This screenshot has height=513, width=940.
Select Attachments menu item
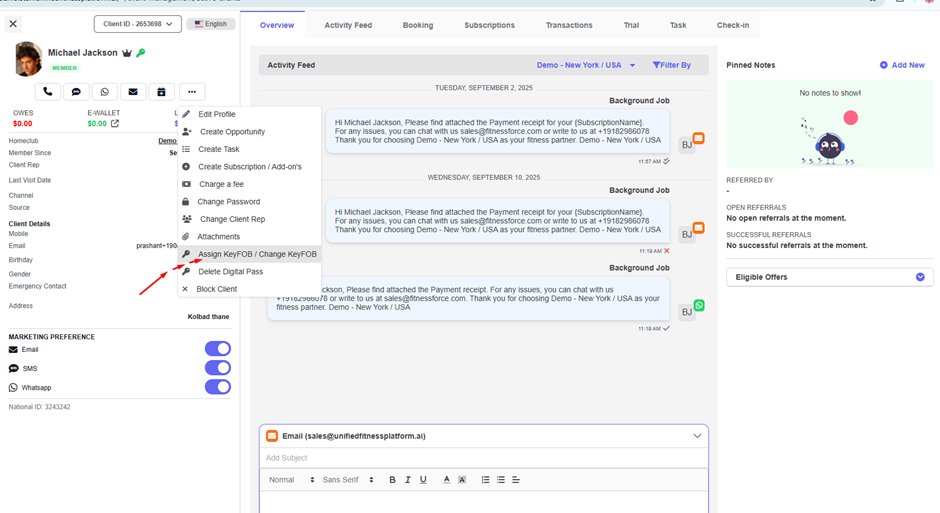(x=249, y=236)
